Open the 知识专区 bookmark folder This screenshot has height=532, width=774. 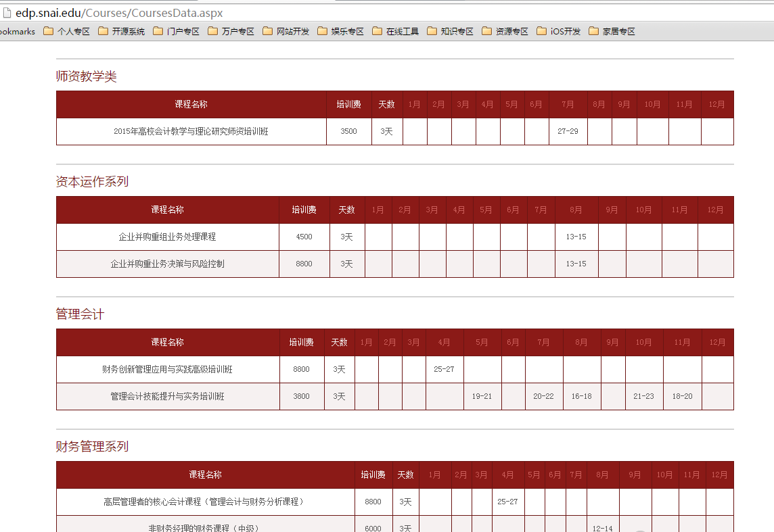point(450,32)
